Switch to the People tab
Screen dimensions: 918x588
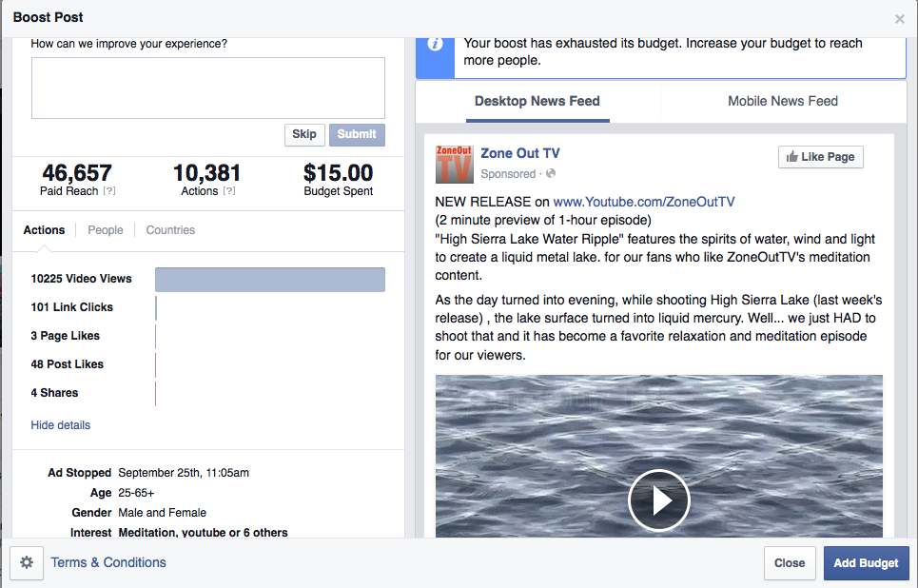(106, 230)
